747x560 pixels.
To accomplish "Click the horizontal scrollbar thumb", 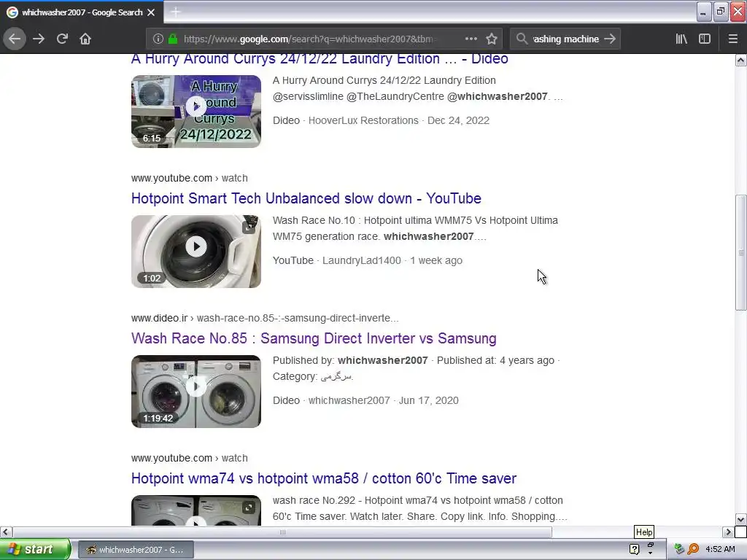I will [x=282, y=532].
